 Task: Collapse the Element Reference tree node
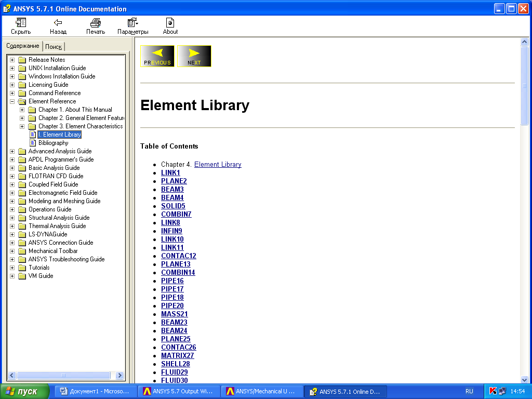pos(12,101)
